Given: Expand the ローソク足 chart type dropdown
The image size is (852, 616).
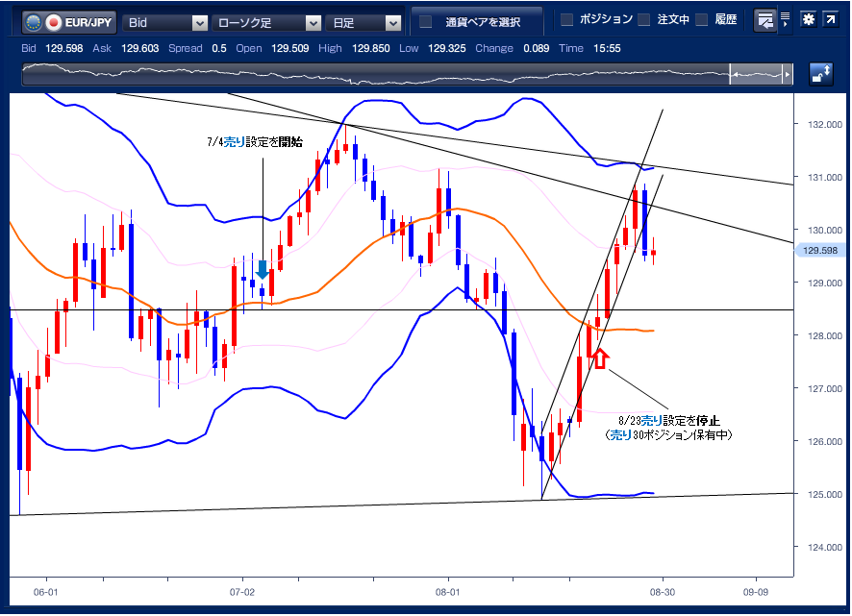Looking at the screenshot, I should pyautogui.click(x=266, y=22).
